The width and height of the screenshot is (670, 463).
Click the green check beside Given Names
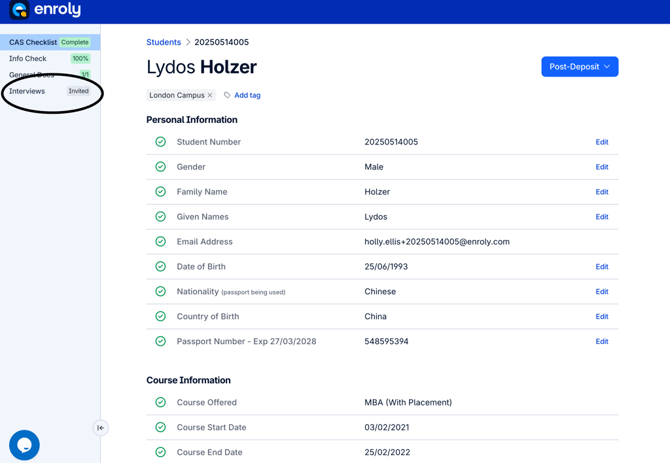click(x=161, y=217)
